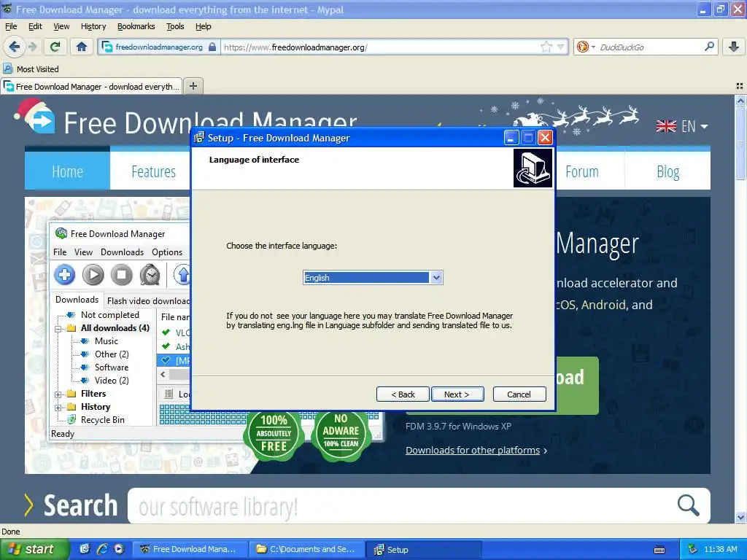The image size is (747, 560).
Task: Expand the Filters tree node
Action: [x=58, y=394]
